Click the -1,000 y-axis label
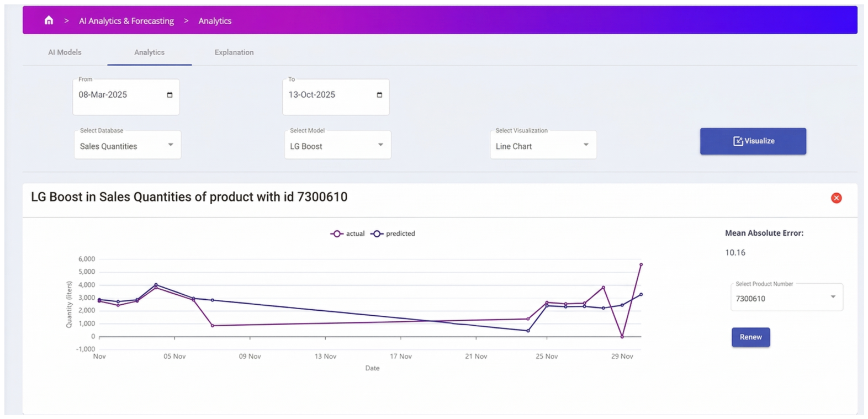The height and width of the screenshot is (419, 868). point(86,349)
